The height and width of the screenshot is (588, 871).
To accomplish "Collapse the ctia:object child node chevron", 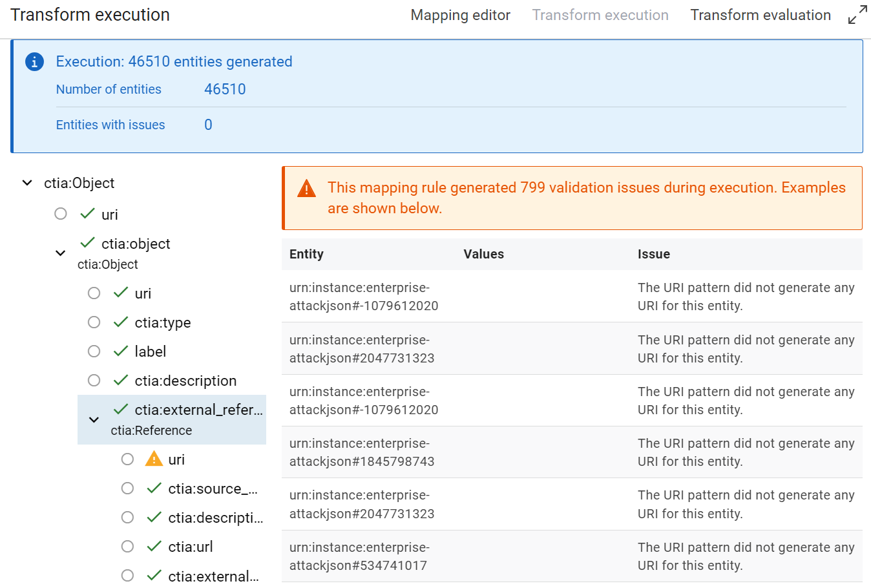I will pos(61,253).
